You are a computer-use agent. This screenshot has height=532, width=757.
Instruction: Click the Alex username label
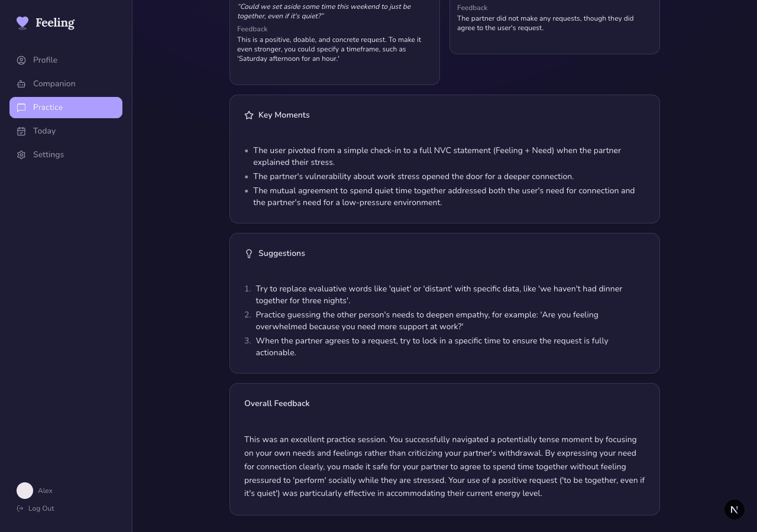pyautogui.click(x=45, y=491)
